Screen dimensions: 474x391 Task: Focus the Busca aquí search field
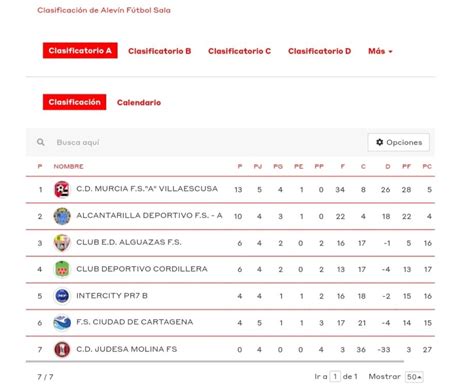[x=207, y=142]
